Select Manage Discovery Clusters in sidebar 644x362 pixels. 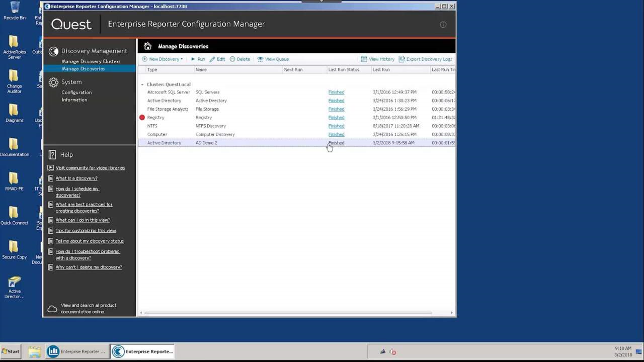pos(91,61)
